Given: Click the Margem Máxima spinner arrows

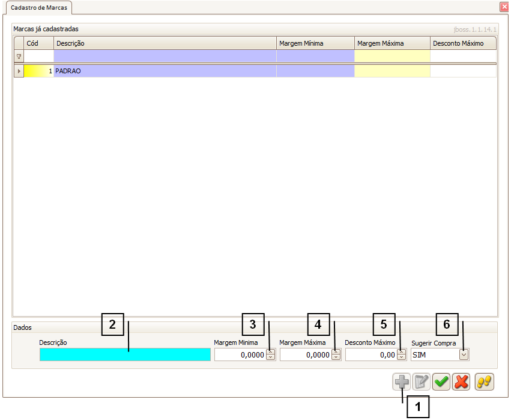Looking at the screenshot, I should tap(336, 355).
